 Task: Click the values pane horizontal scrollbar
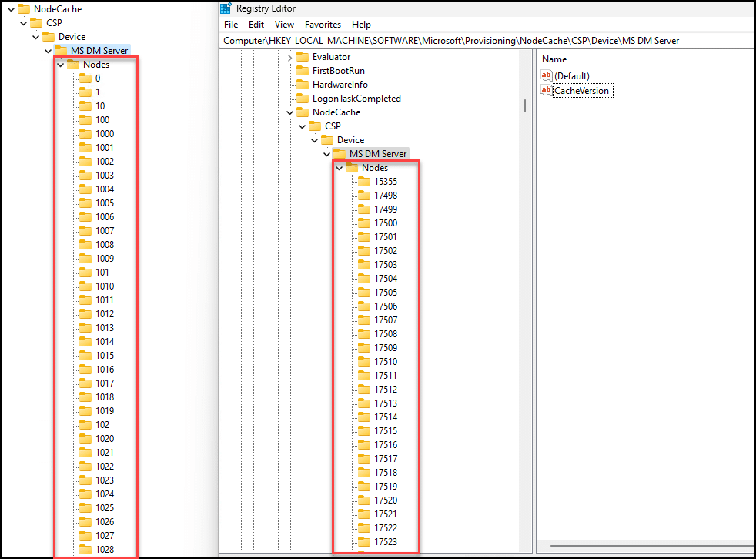click(652, 546)
